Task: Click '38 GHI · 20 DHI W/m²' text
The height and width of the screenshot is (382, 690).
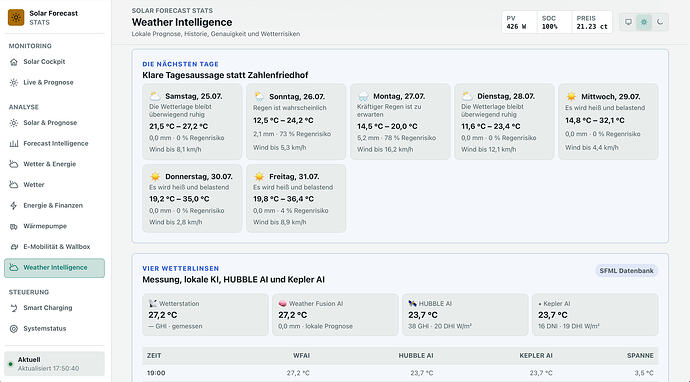Action: point(440,327)
